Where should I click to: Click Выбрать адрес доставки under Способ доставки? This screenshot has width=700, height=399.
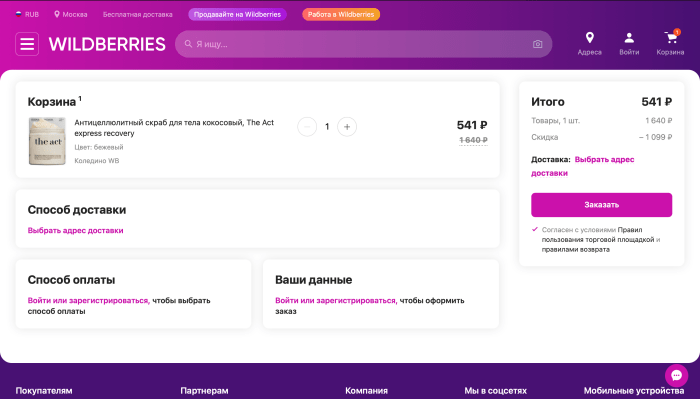coord(75,230)
